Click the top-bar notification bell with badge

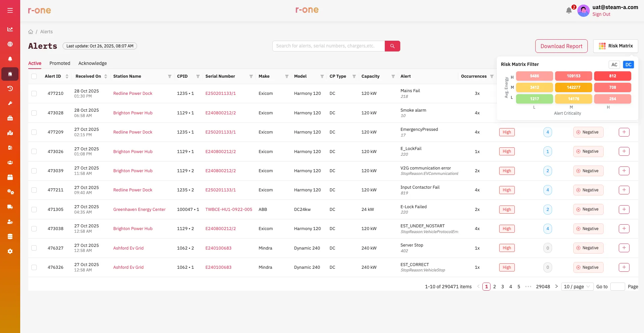pos(569,10)
